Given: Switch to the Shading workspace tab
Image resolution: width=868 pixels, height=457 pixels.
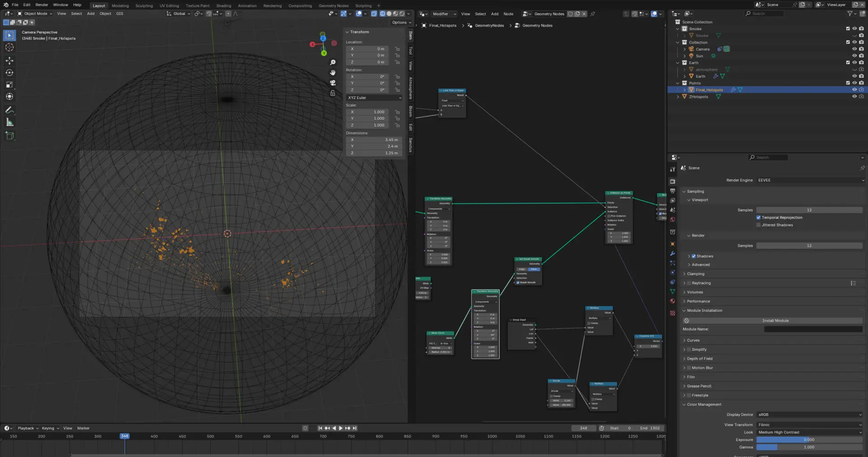Looking at the screenshot, I should click(223, 6).
